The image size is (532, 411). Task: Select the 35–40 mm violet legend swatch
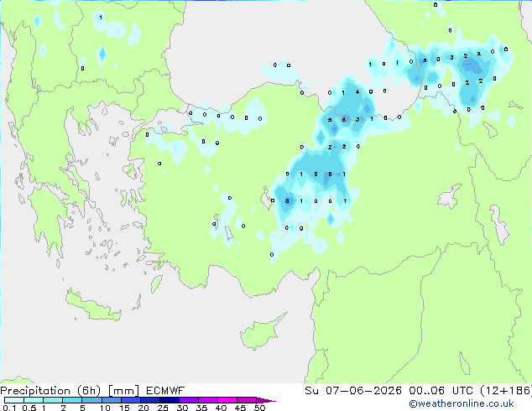click(x=207, y=400)
